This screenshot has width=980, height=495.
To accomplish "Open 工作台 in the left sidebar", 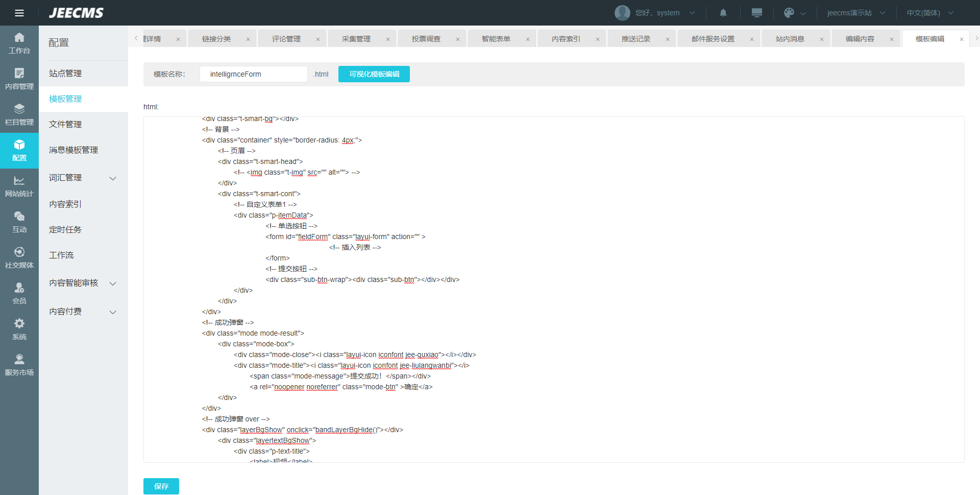I will click(x=19, y=43).
